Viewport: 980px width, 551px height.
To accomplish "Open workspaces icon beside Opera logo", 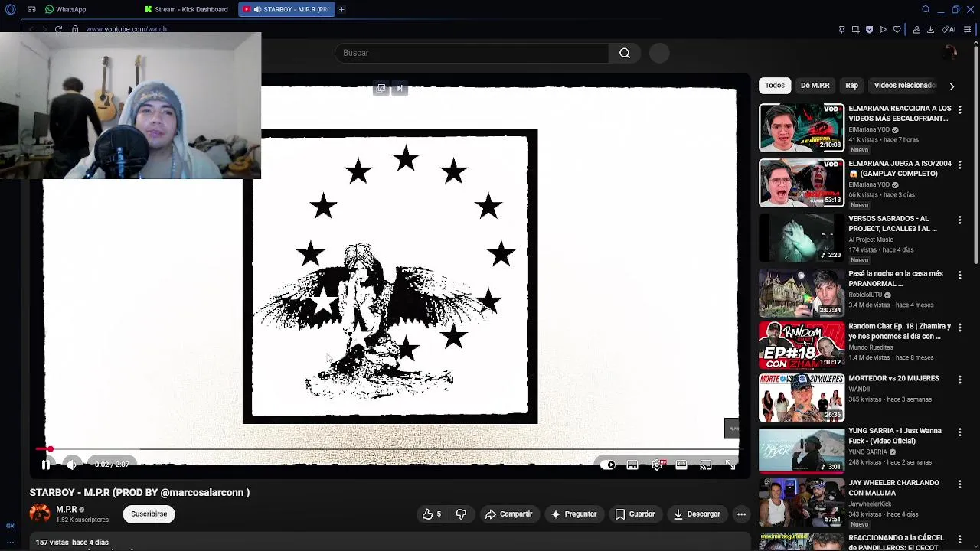I will [x=31, y=9].
